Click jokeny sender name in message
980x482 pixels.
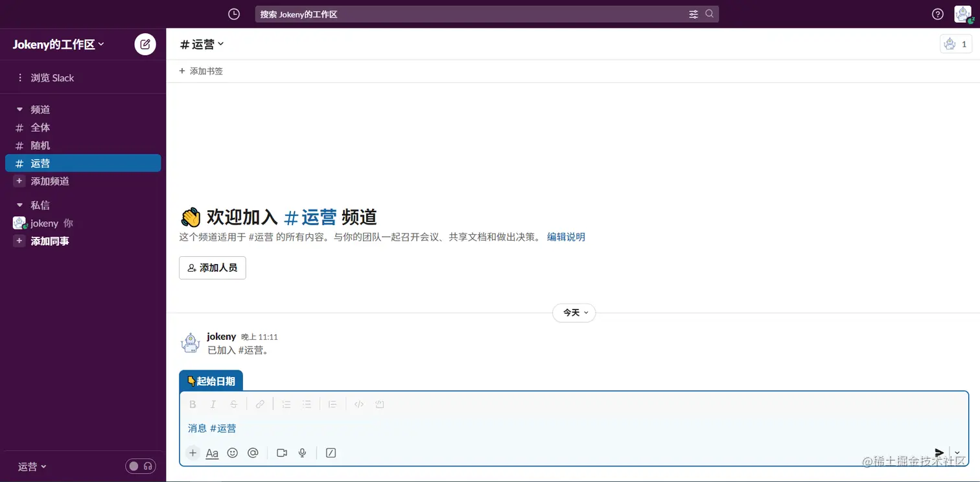[222, 337]
